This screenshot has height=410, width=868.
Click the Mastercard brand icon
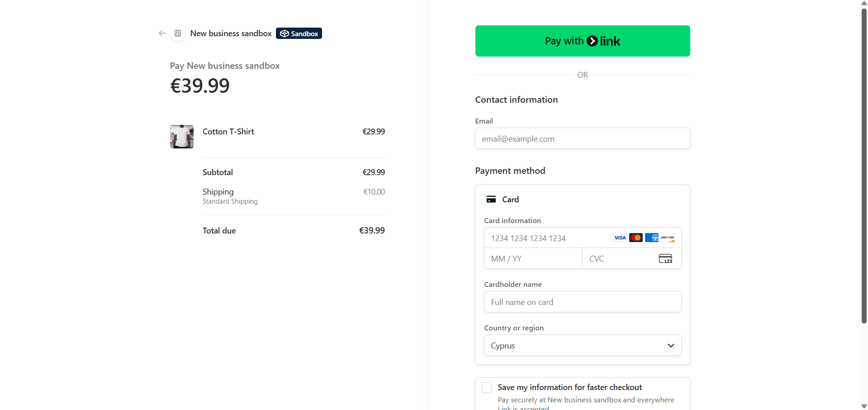(x=636, y=238)
